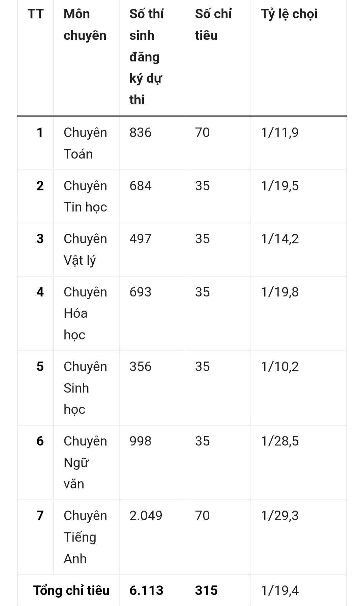Select the 1/19,4 overall ratio cell
The height and width of the screenshot is (606, 364).
(280, 590)
